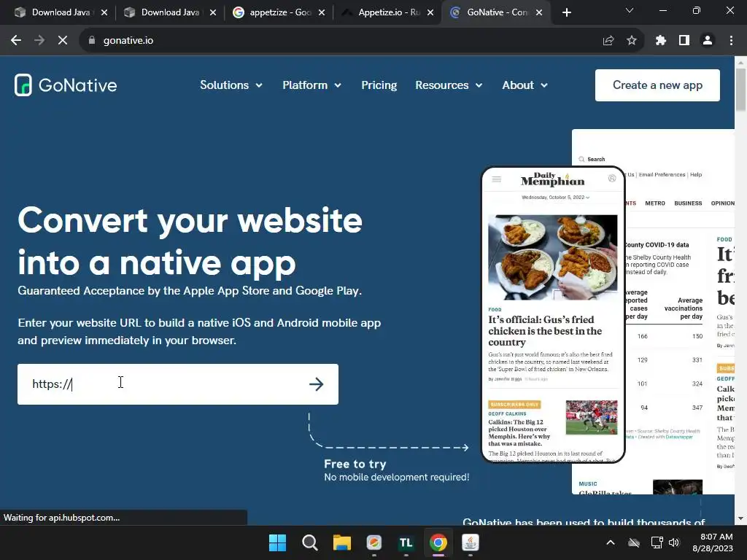The height and width of the screenshot is (560, 747).
Task: Open Chrome profile avatar
Action: 708,41
